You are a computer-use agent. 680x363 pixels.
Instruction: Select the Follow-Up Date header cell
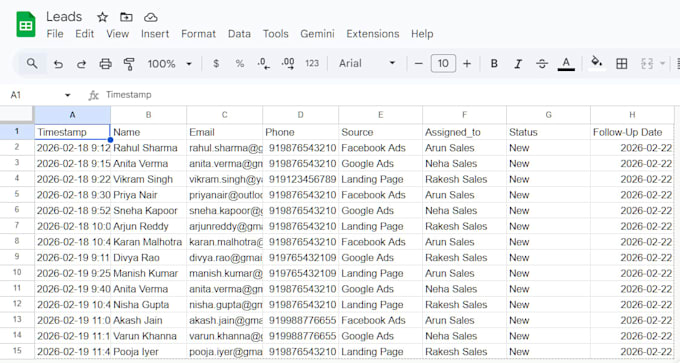(632, 132)
